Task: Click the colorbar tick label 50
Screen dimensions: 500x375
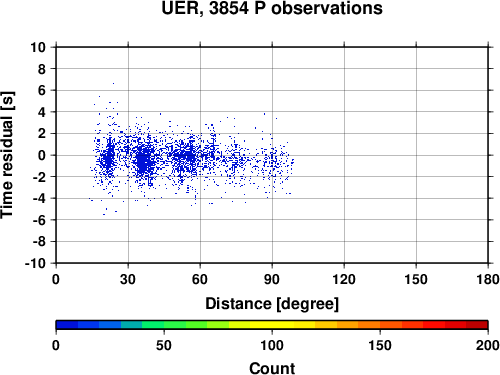Action: [164, 345]
